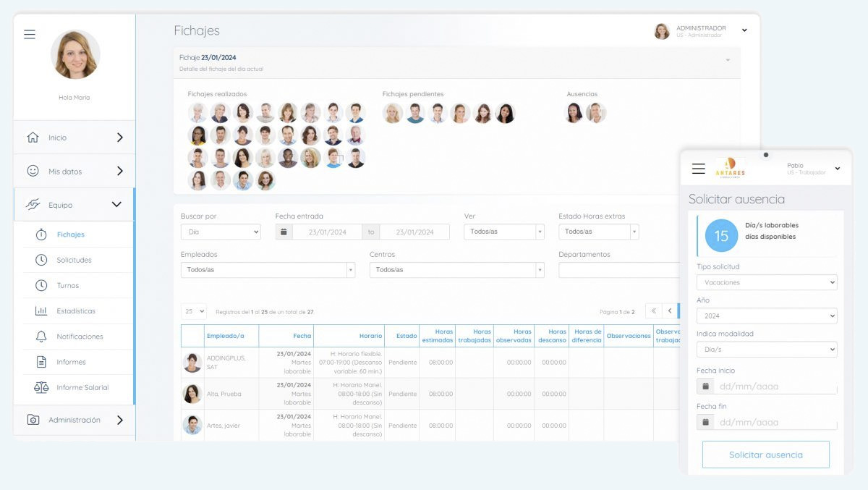Click the Turnos clock icon

coord(41,285)
